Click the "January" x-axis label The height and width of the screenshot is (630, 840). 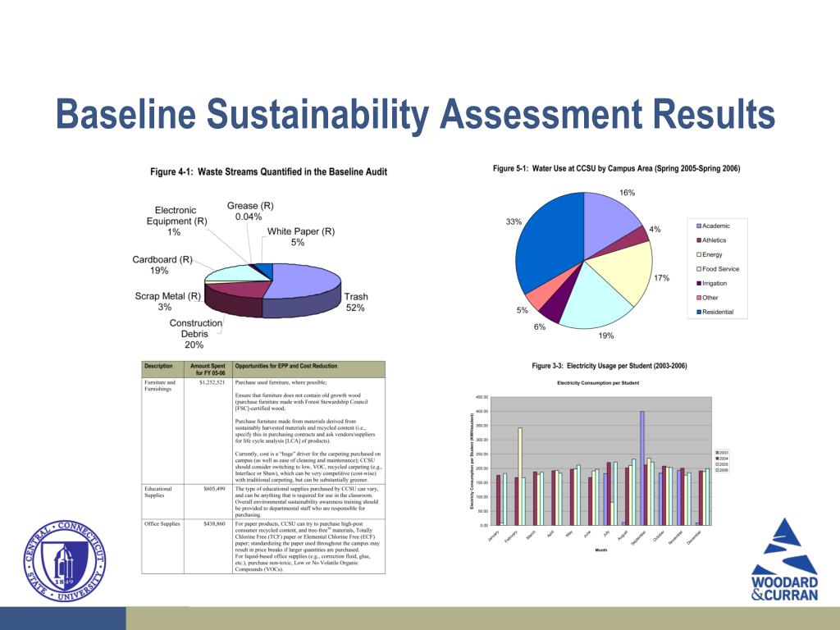[493, 535]
